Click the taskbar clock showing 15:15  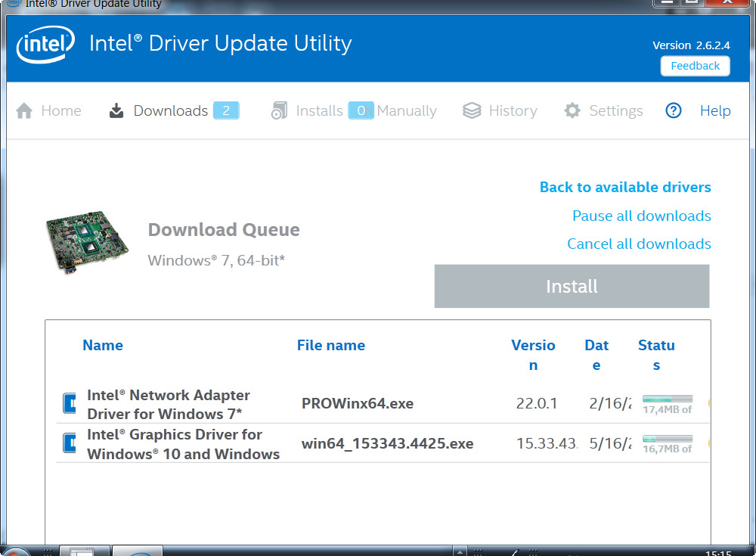point(718,553)
